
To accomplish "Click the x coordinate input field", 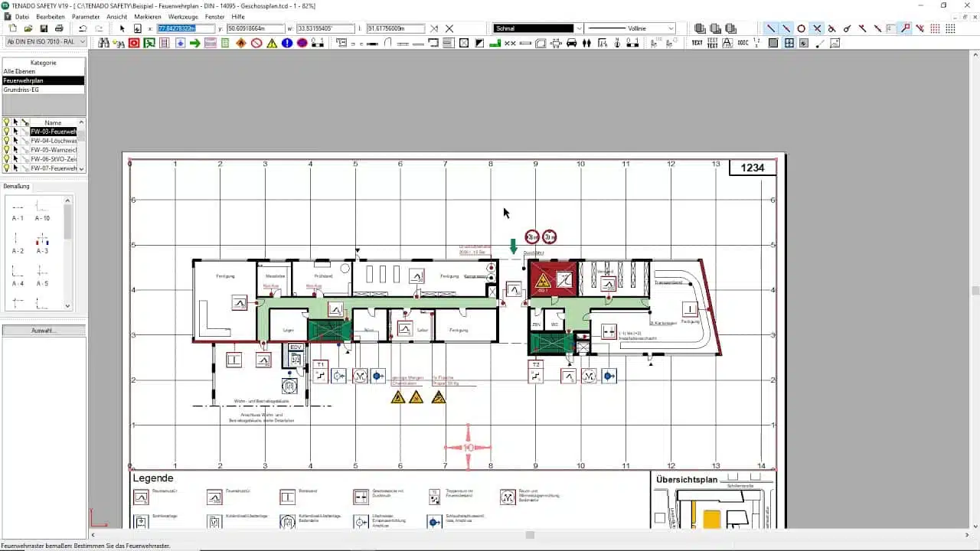I will (186, 28).
